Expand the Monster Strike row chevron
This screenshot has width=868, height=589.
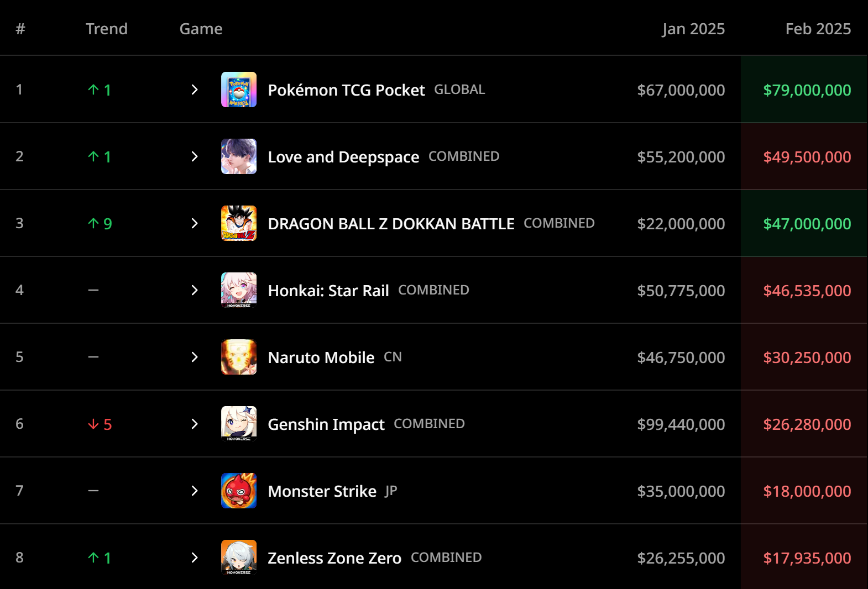195,491
